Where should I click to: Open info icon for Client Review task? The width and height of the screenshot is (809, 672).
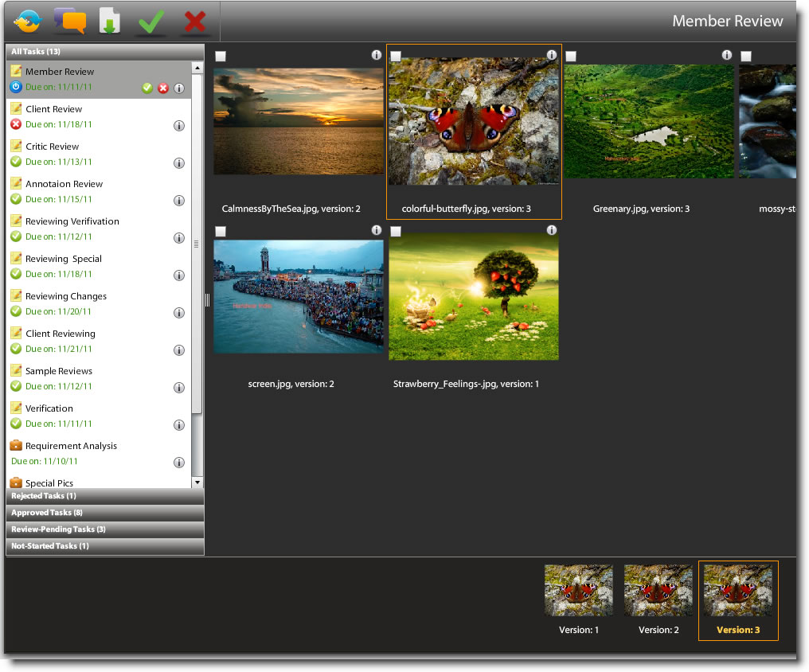[179, 126]
